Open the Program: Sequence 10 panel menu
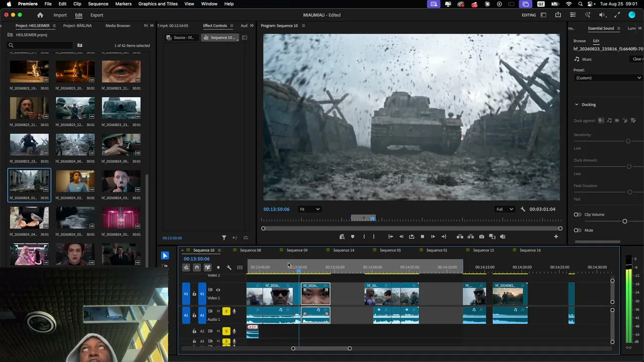Screen dimensions: 644x362 pyautogui.click(x=303, y=26)
